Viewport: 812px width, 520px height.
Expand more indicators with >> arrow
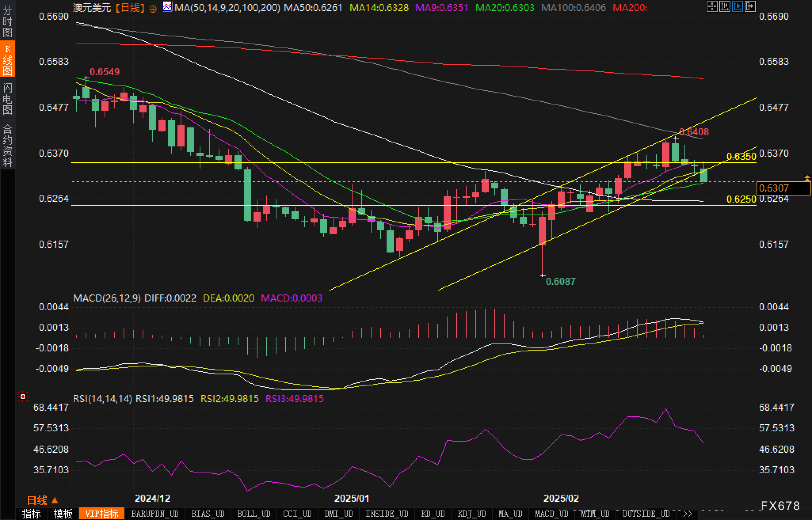pyautogui.click(x=687, y=514)
